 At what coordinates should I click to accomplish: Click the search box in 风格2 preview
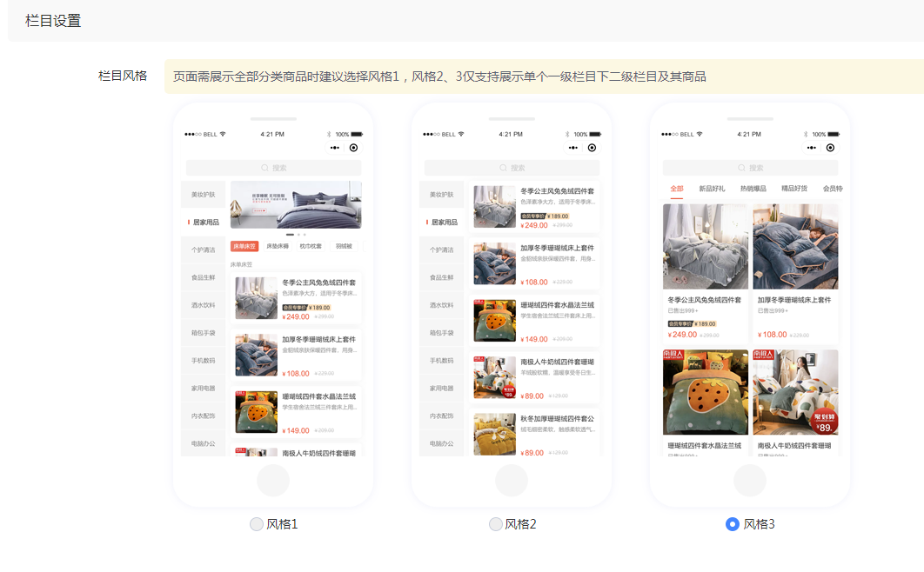[512, 168]
